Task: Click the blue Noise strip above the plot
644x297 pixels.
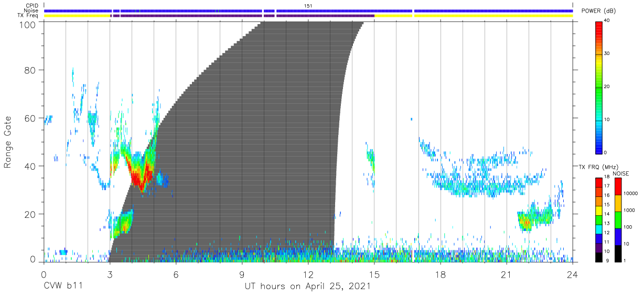Action: 308,10
